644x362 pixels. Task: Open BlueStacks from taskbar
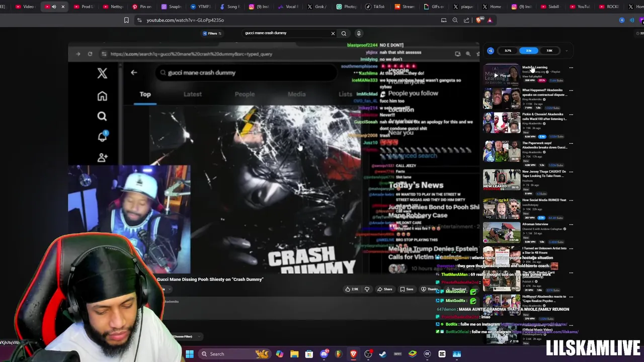[x=413, y=354]
